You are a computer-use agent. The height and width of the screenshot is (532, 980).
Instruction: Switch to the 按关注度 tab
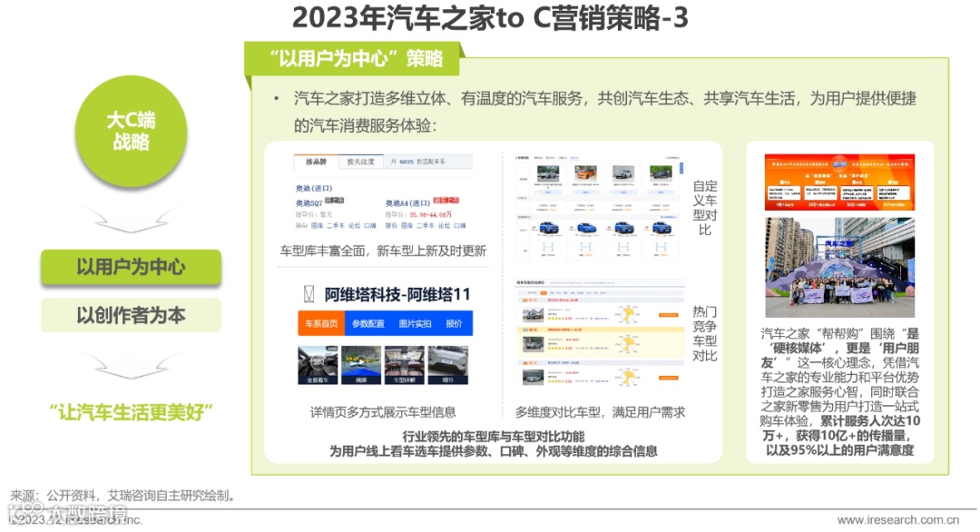click(x=360, y=162)
